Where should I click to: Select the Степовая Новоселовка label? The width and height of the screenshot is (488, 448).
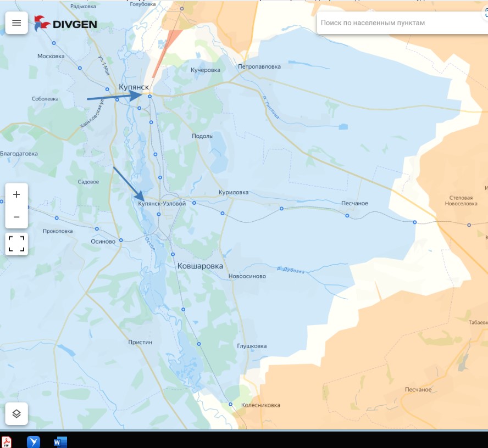point(461,200)
